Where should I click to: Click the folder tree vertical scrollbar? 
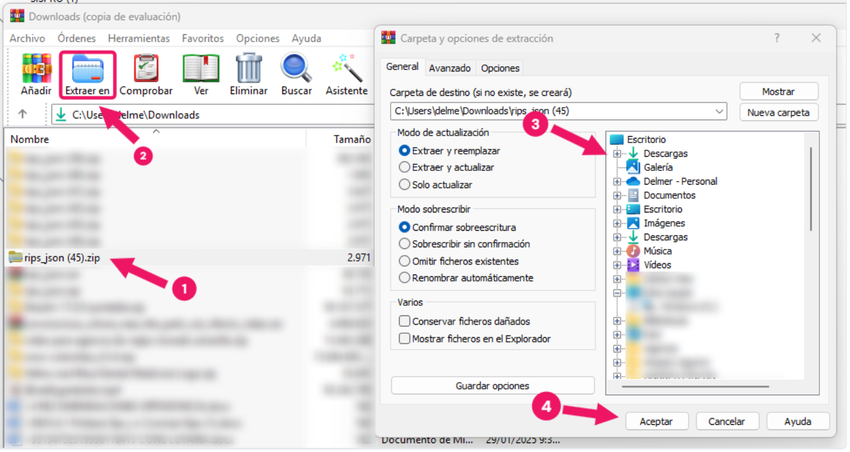pyautogui.click(x=811, y=189)
